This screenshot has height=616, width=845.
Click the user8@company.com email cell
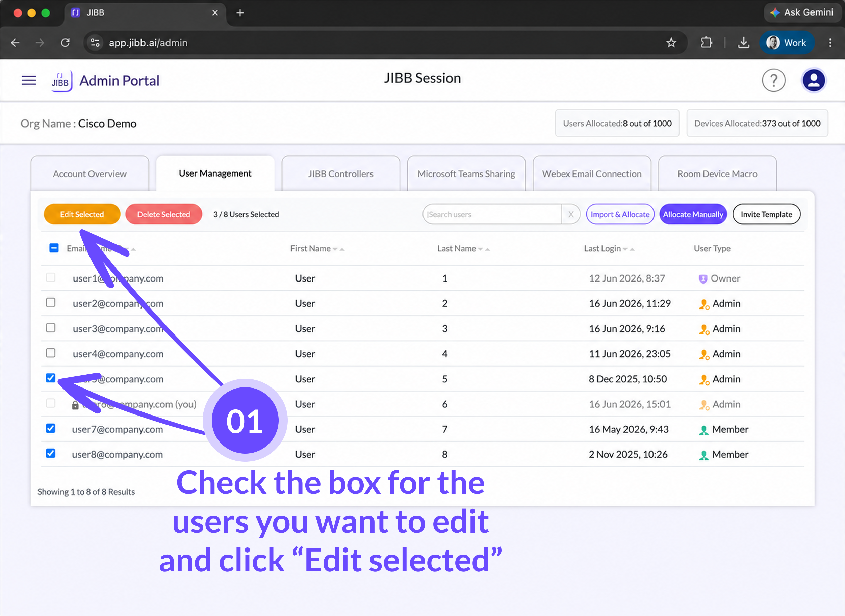(x=118, y=455)
